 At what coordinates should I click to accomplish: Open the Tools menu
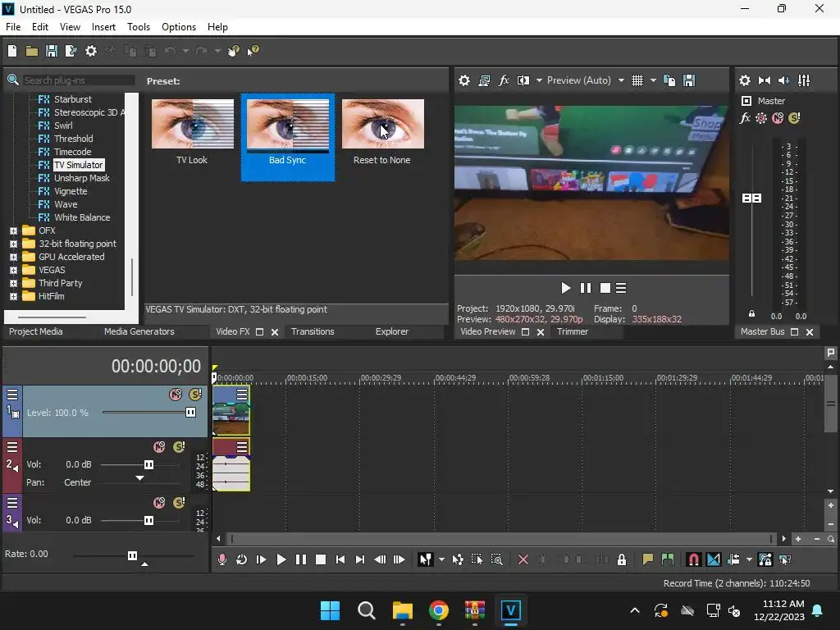coord(138,27)
